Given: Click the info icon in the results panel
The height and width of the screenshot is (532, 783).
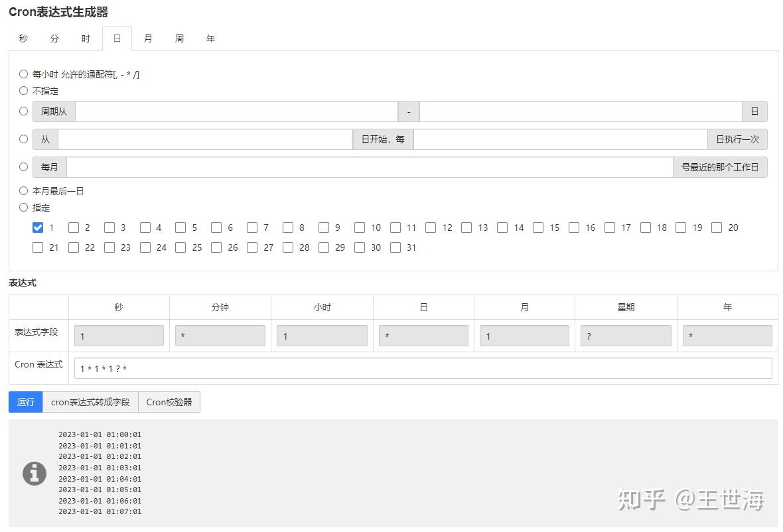Looking at the screenshot, I should [x=35, y=474].
